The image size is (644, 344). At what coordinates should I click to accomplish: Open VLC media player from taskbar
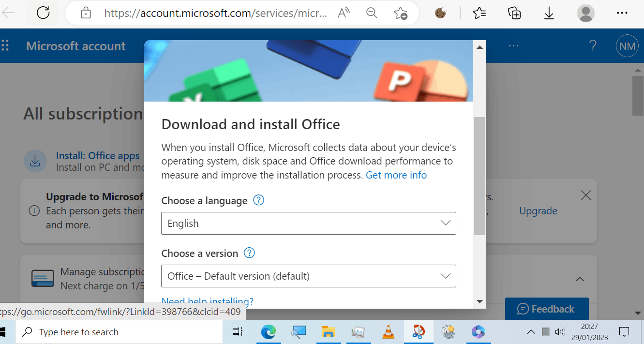pos(388,332)
